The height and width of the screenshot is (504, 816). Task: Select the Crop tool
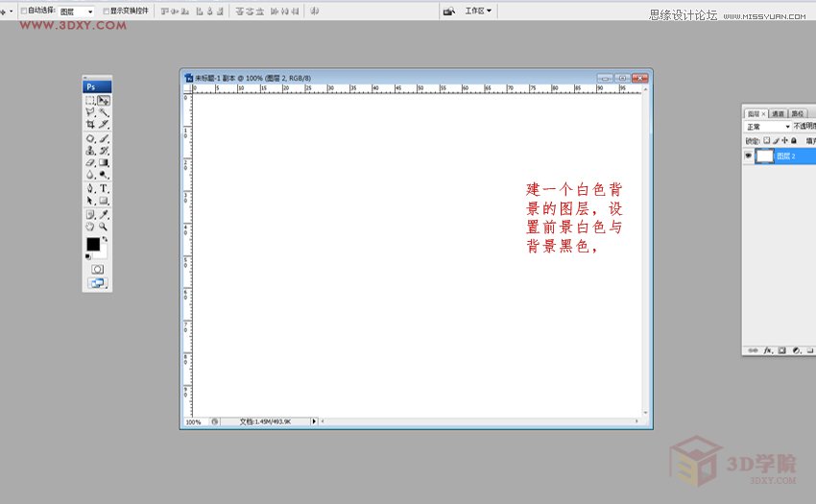90,124
